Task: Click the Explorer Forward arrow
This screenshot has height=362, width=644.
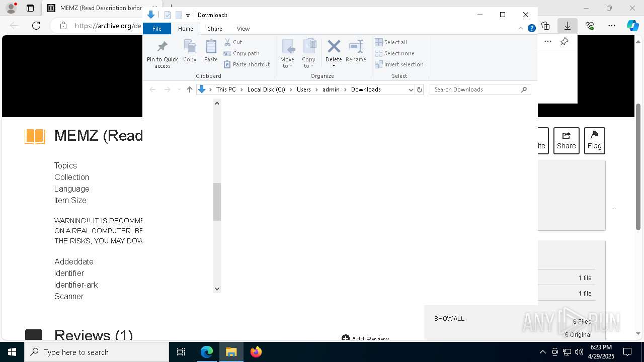Action: [167, 89]
